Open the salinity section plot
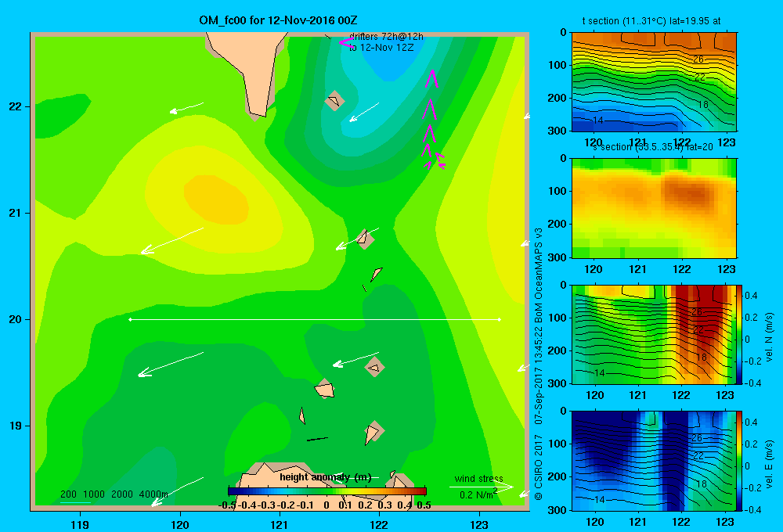 coord(654,208)
